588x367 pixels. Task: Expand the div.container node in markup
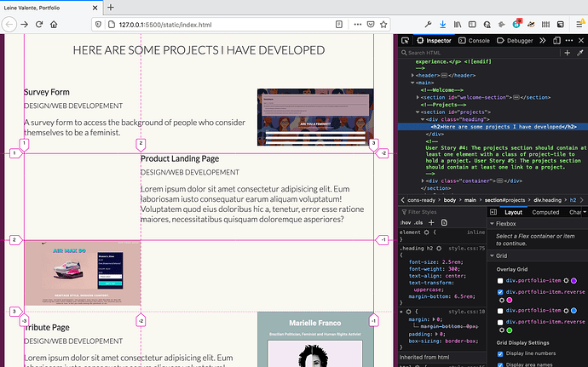[423, 181]
